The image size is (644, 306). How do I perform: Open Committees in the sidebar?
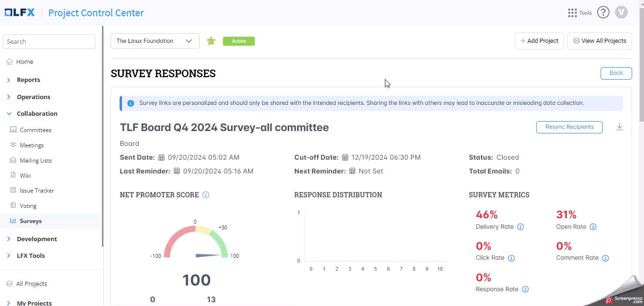[x=35, y=130]
